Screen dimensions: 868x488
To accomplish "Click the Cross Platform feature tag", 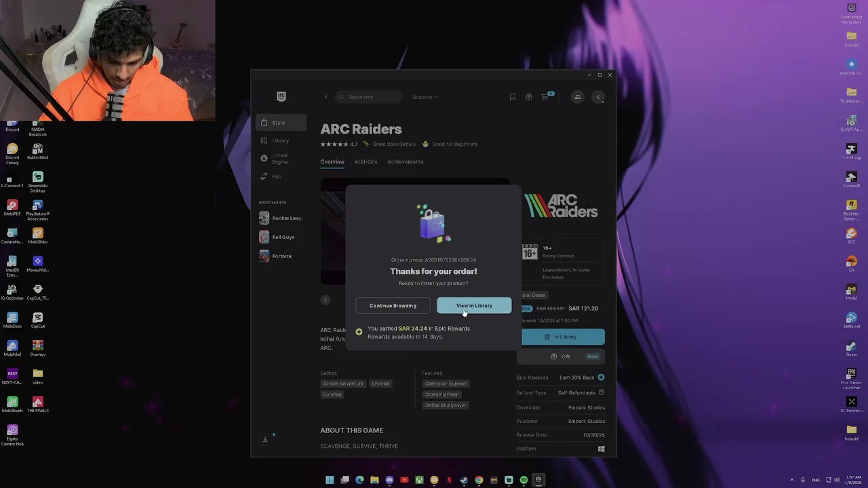I will tap(442, 394).
